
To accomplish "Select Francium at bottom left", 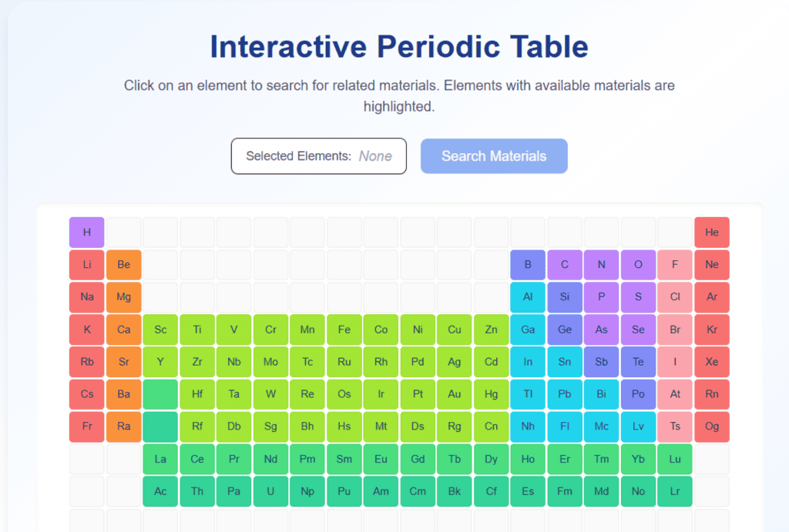I will (x=86, y=426).
